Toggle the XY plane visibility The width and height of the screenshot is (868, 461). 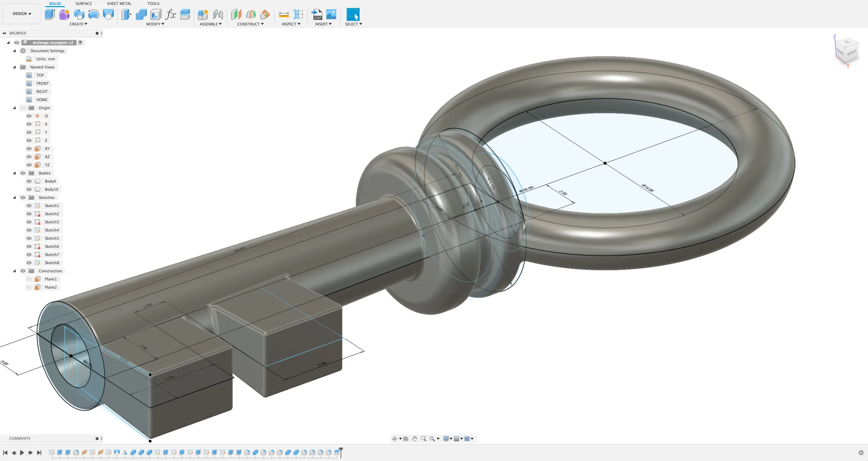click(x=29, y=148)
